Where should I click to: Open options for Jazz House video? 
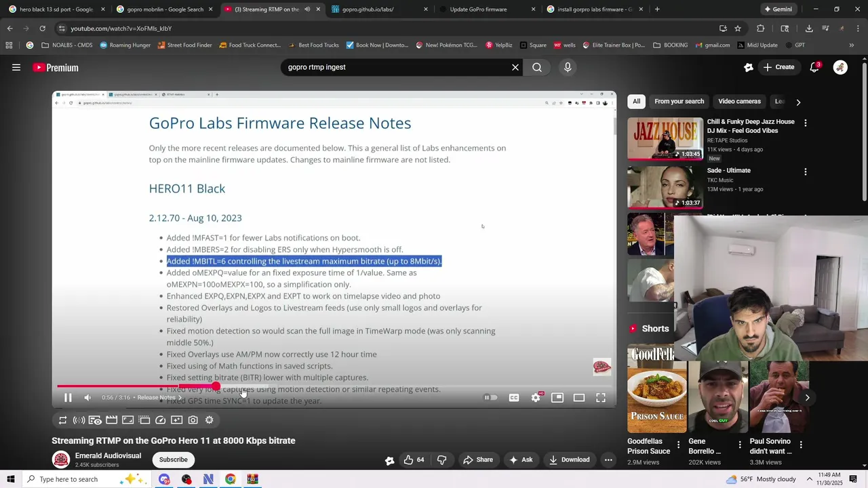(x=805, y=123)
